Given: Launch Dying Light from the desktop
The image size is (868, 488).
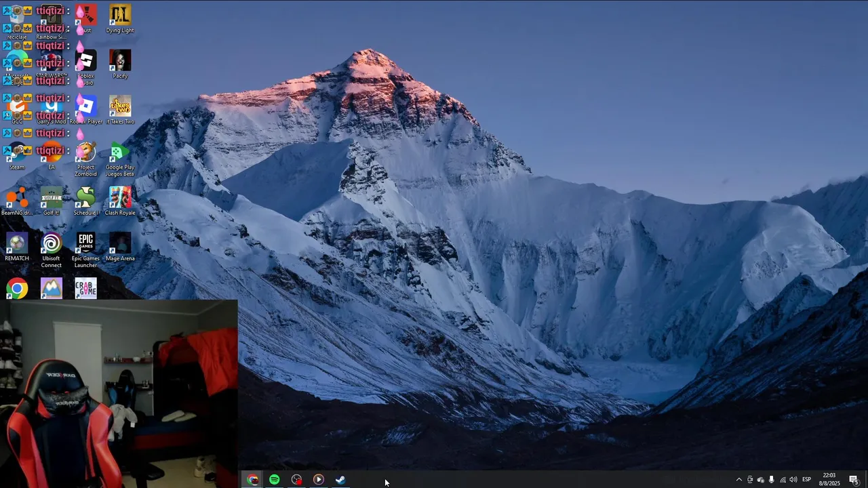Looking at the screenshot, I should (x=120, y=18).
